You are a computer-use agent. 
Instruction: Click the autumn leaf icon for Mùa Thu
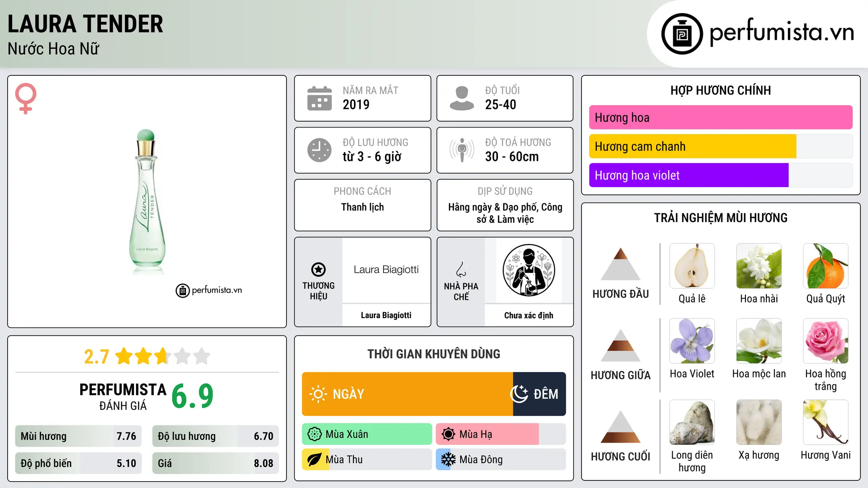click(x=314, y=460)
